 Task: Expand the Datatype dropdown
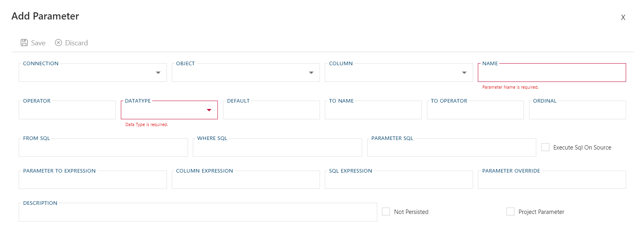(x=209, y=110)
